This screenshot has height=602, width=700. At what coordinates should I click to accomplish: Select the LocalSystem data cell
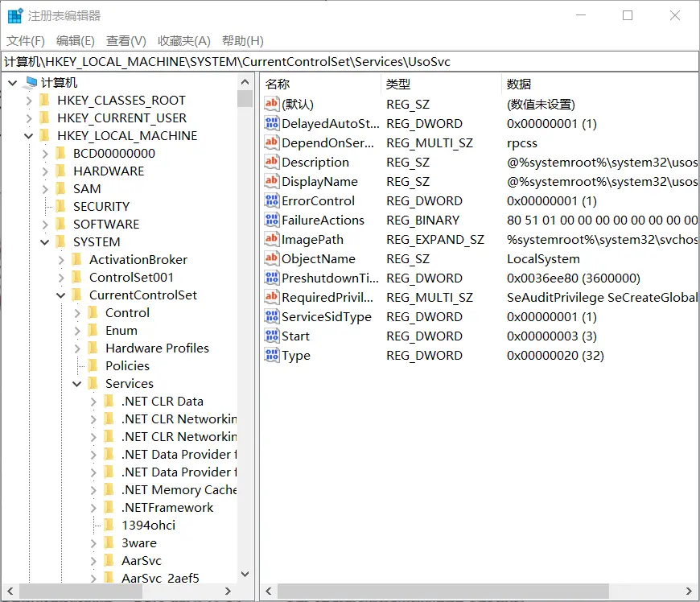[543, 258]
